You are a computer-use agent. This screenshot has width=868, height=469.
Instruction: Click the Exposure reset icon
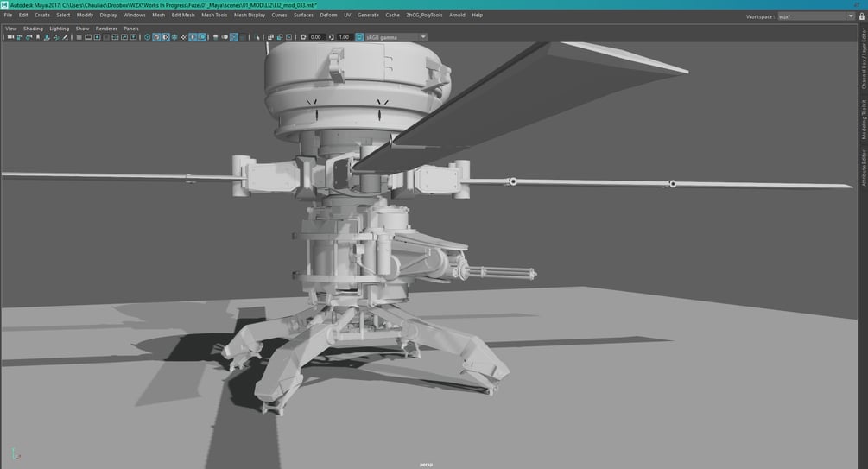coord(303,37)
